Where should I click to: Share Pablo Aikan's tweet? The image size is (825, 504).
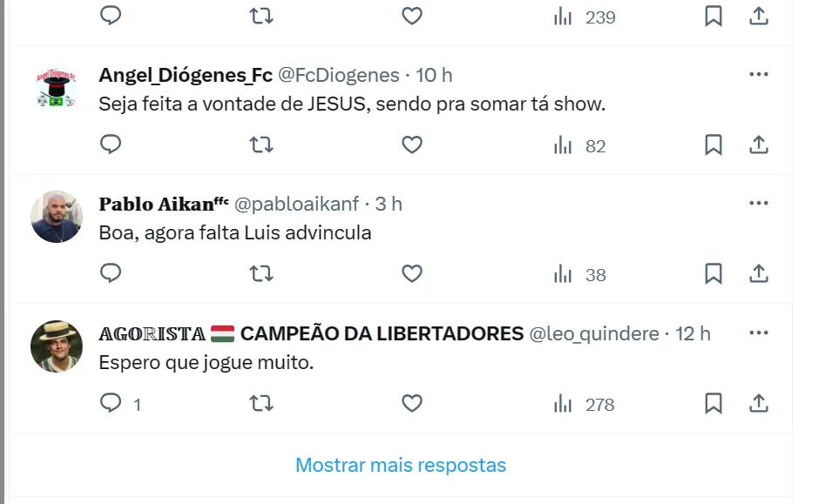click(759, 274)
